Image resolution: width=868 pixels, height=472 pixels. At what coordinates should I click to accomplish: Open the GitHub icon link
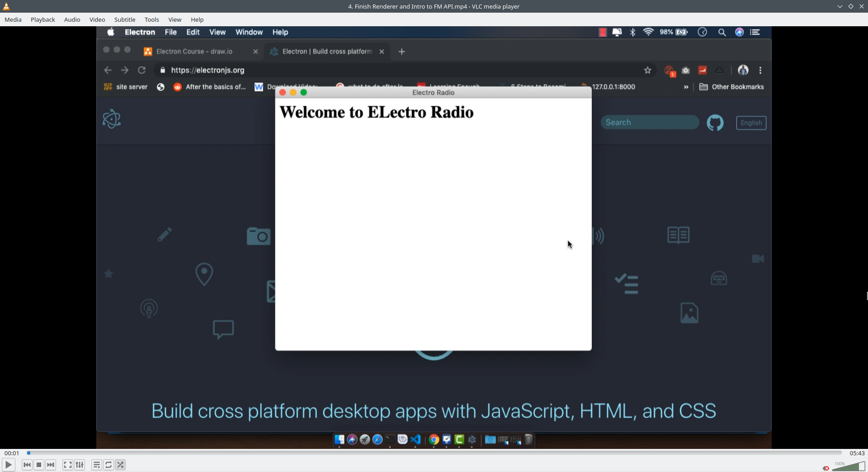(715, 123)
